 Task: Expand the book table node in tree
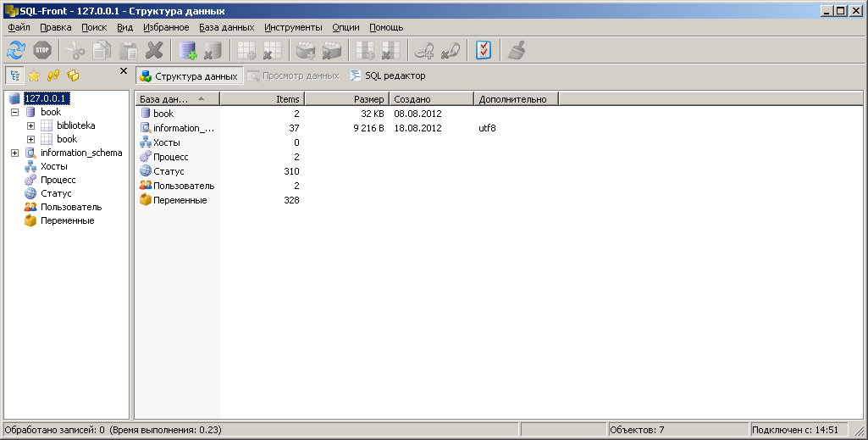click(31, 139)
